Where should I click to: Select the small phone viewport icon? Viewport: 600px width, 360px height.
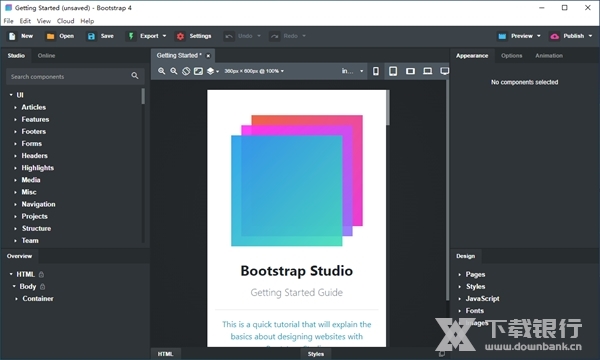point(376,71)
